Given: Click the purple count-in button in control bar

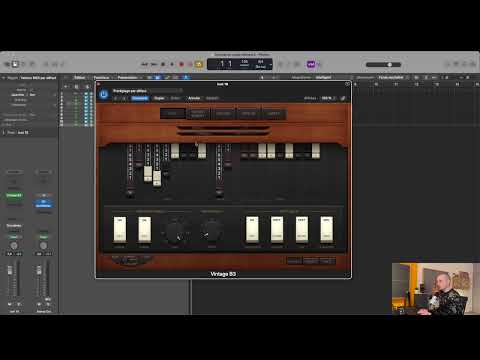Looking at the screenshot, I should click(311, 64).
